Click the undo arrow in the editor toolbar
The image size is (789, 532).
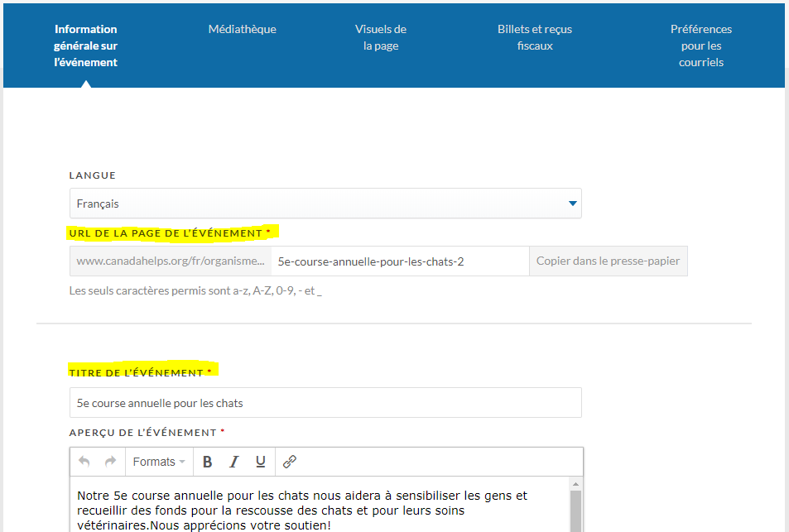click(84, 462)
